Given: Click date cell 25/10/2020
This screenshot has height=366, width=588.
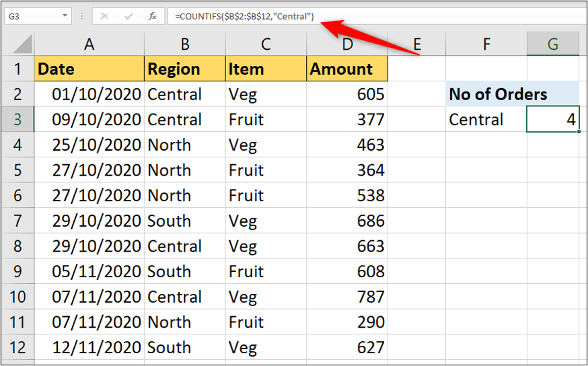Looking at the screenshot, I should pos(89,145).
